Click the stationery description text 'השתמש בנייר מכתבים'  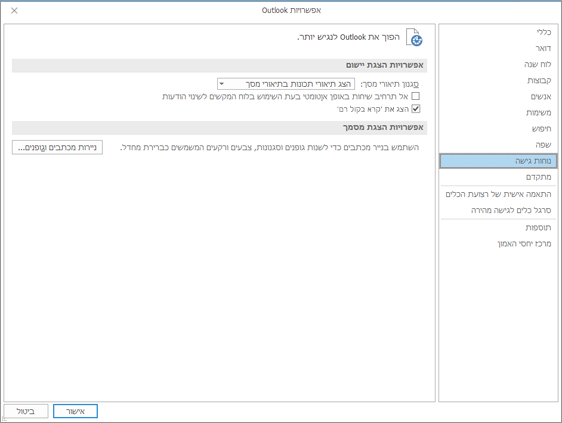[269, 147]
